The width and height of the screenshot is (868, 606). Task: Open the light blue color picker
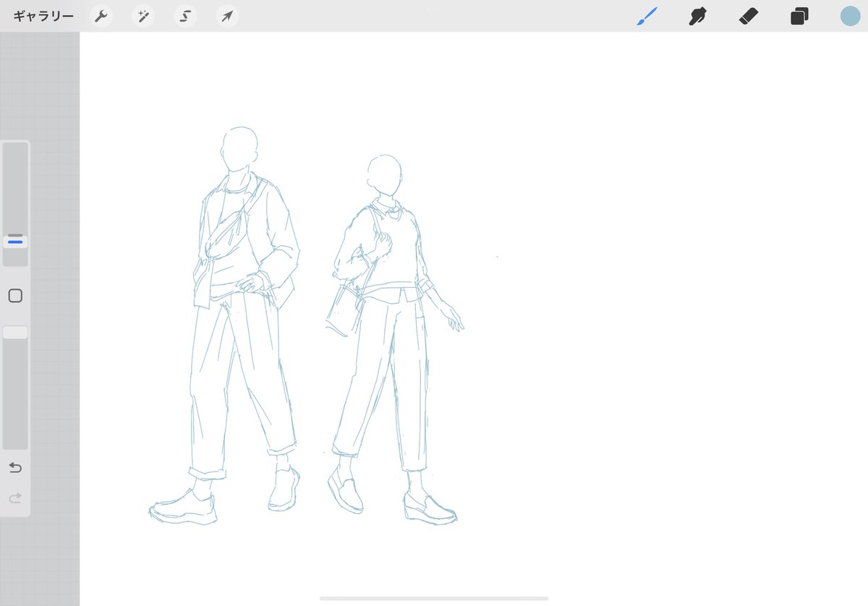coord(850,16)
